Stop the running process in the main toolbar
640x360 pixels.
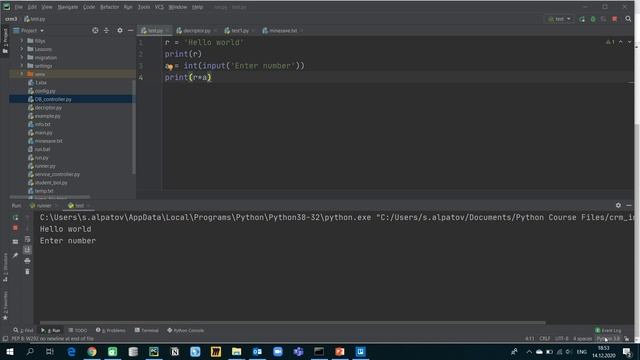tap(615, 19)
